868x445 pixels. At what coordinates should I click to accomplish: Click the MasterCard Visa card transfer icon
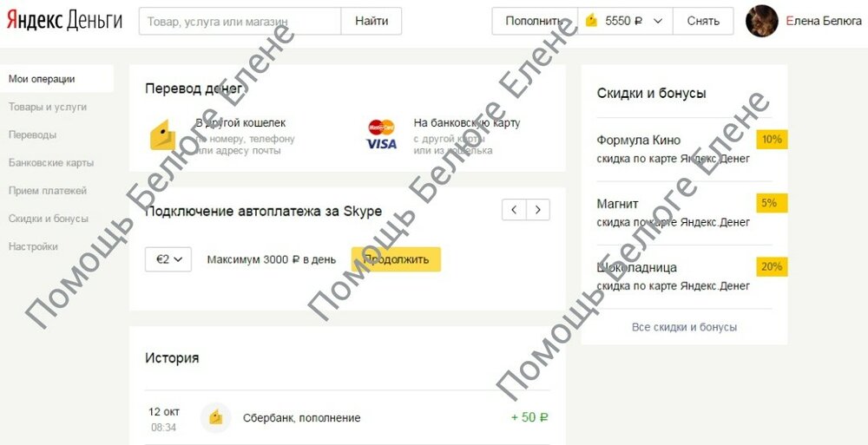pyautogui.click(x=382, y=134)
